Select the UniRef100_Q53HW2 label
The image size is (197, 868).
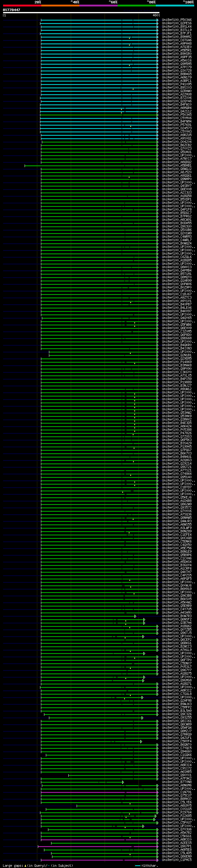176,413
